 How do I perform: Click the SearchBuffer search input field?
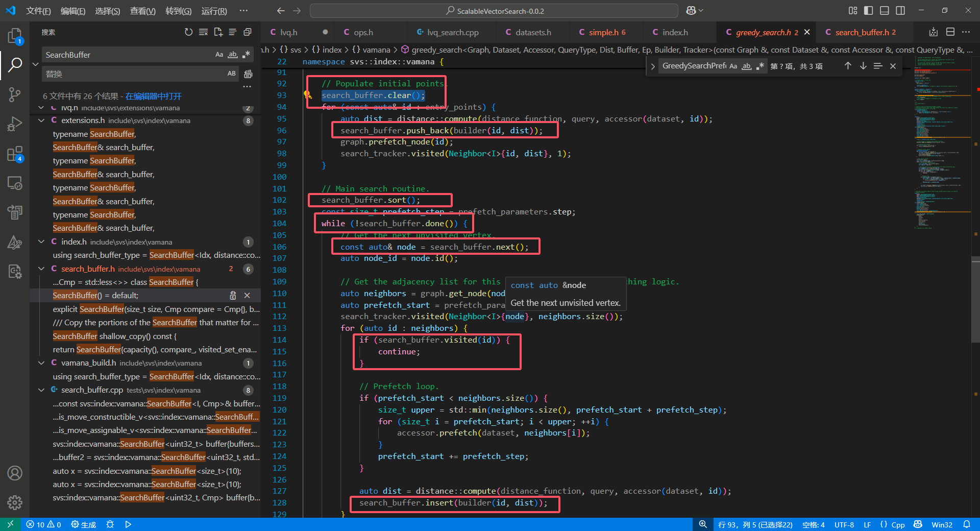[128, 55]
